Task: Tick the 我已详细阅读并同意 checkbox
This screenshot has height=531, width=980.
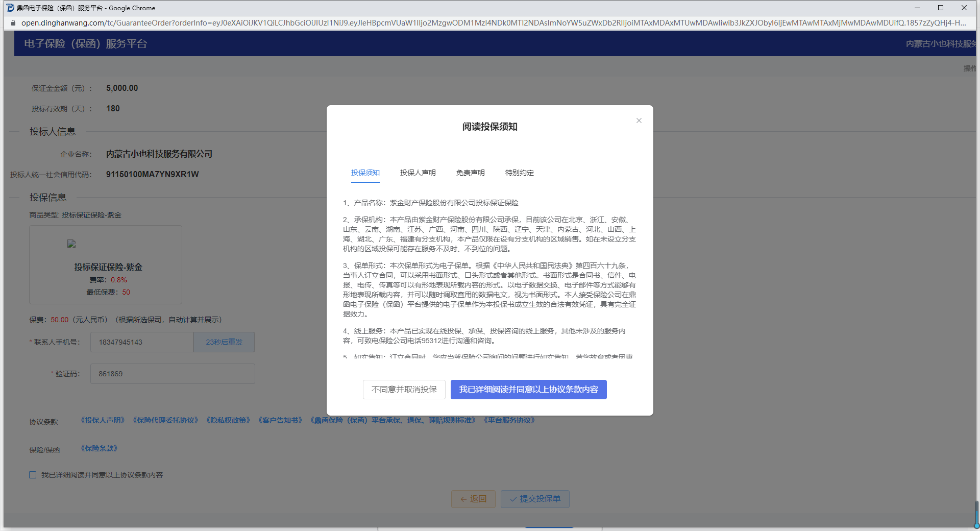Action: (x=33, y=475)
